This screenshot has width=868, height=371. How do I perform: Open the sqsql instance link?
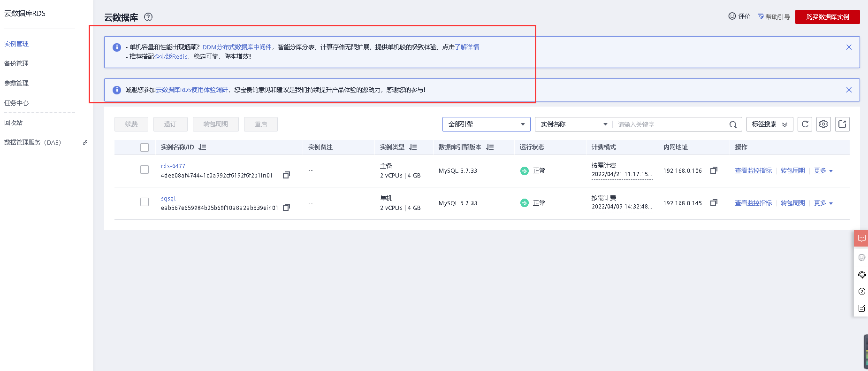pos(168,199)
